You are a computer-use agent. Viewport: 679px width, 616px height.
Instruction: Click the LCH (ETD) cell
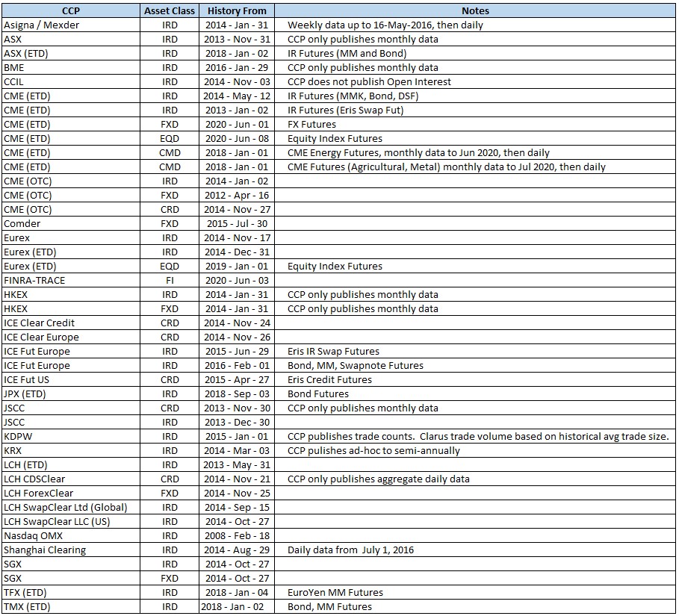point(70,465)
